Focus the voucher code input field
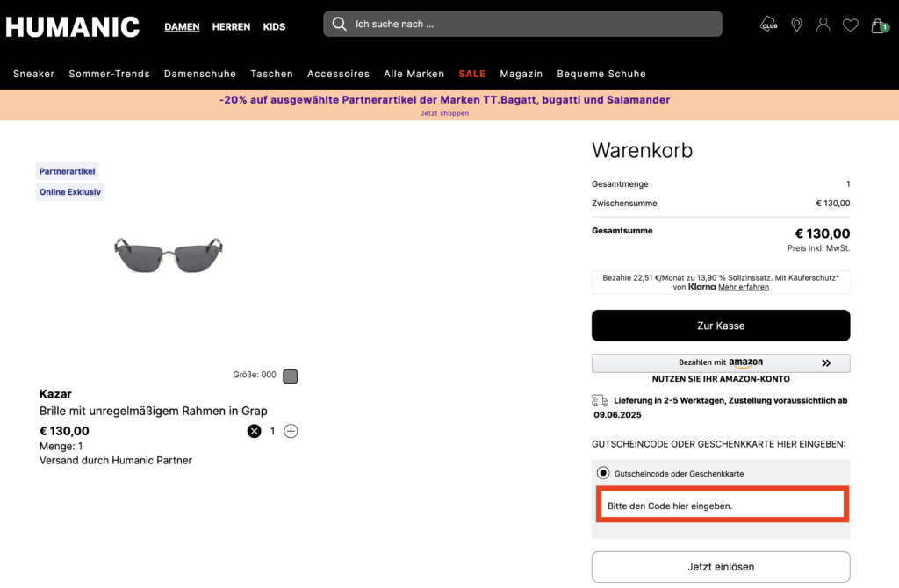The image size is (899, 588). click(723, 505)
